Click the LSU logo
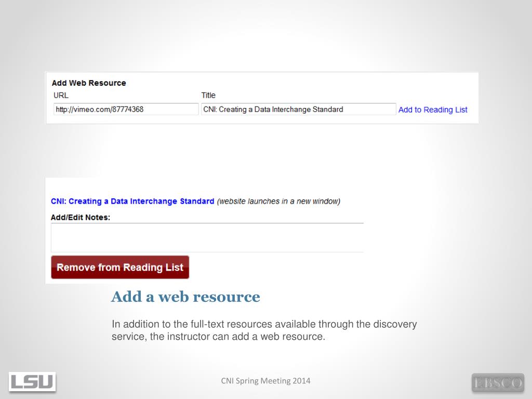Viewport: 532px width, 399px height. (32, 382)
